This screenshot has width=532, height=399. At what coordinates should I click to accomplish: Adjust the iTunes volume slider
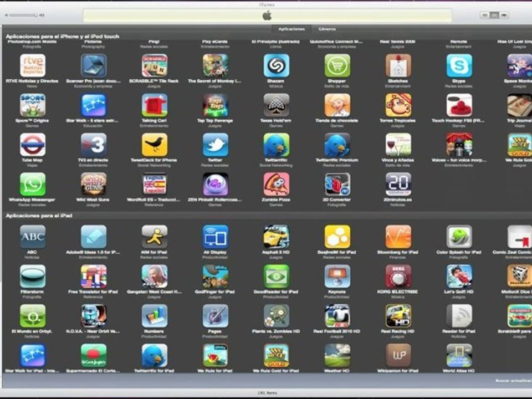coord(23,15)
